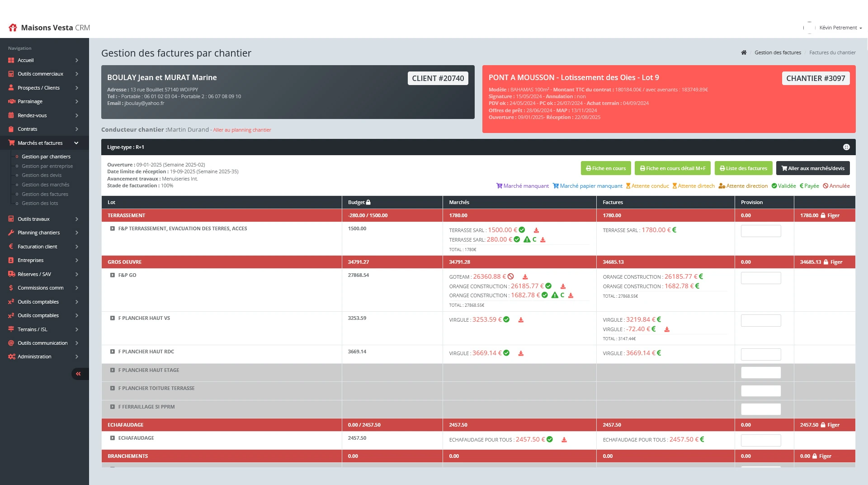Click the round icon in the Ligne-type bar

coord(846,147)
